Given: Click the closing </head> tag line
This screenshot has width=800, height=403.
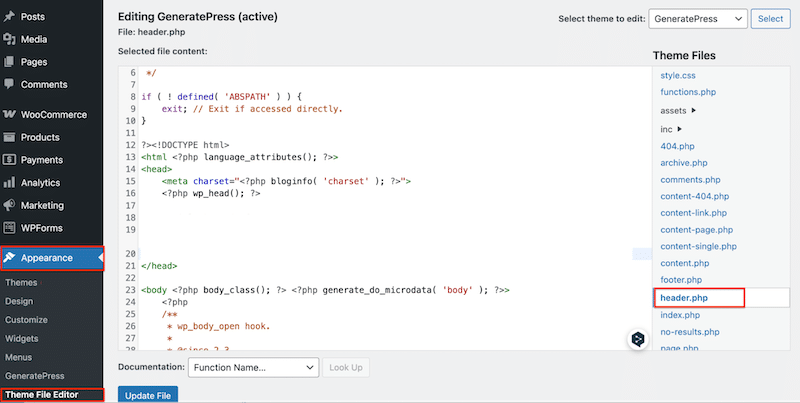Looking at the screenshot, I should 159,266.
